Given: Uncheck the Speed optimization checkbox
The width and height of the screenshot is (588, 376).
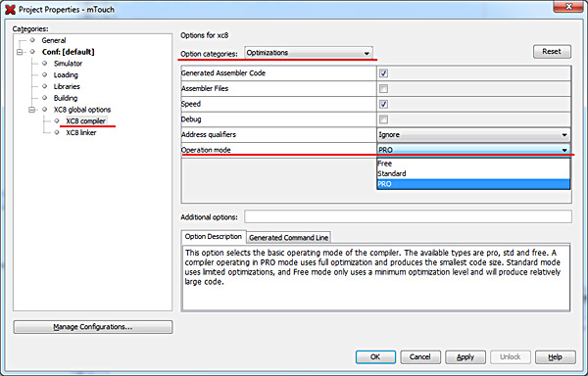Looking at the screenshot, I should [383, 104].
